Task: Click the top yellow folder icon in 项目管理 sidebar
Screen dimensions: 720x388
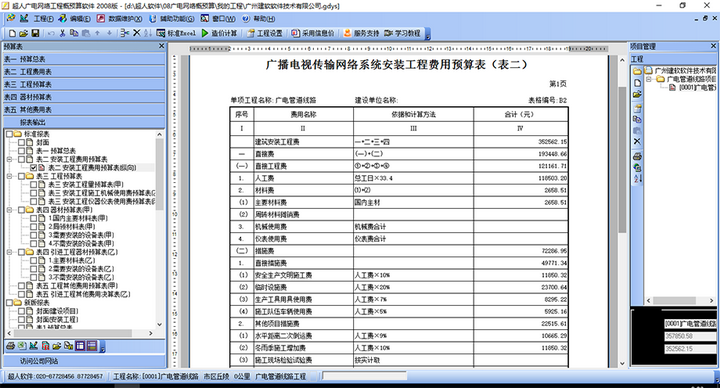Action: point(637,71)
